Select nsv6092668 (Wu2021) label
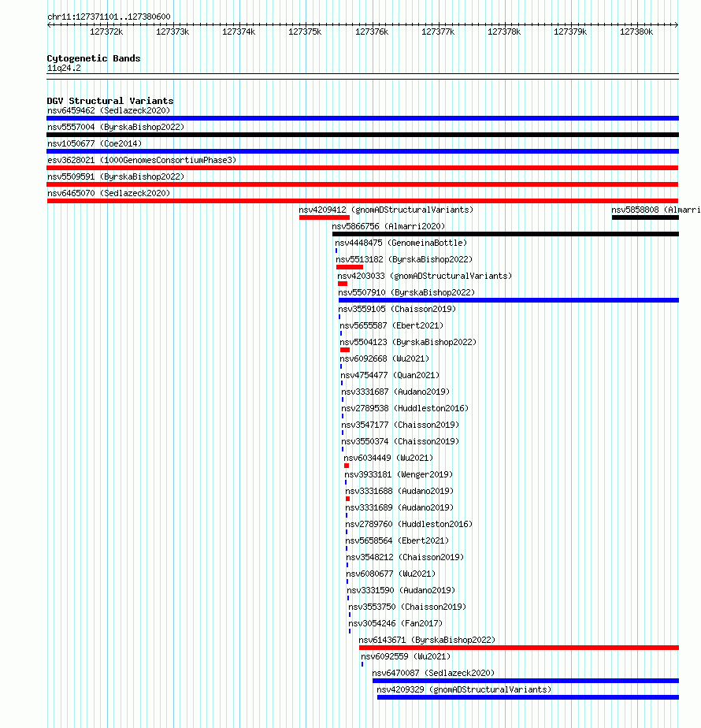This screenshot has height=728, width=701. coord(384,359)
